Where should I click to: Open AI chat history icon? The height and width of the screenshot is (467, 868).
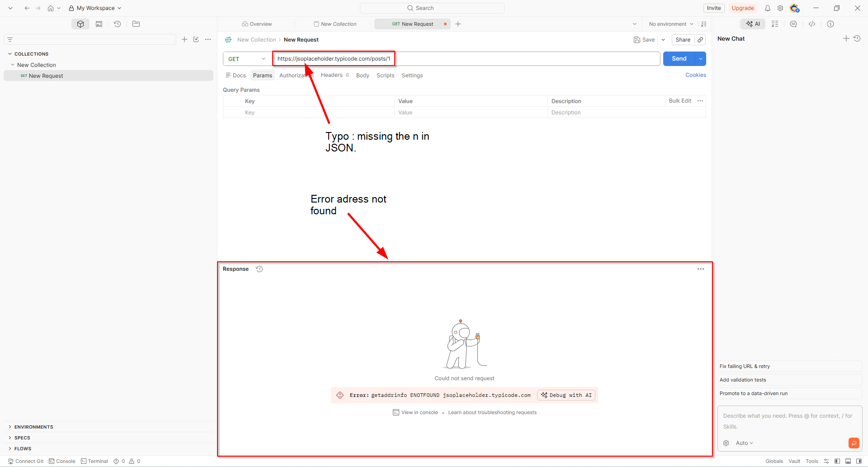point(857,39)
